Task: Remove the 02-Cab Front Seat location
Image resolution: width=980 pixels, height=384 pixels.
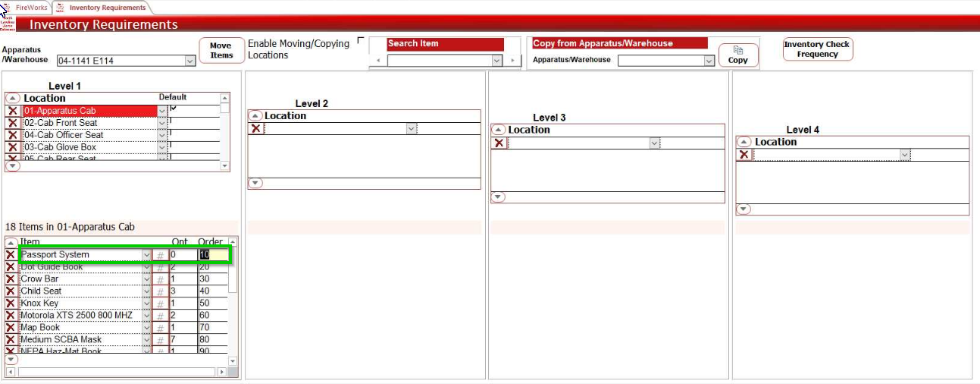Action: [13, 123]
